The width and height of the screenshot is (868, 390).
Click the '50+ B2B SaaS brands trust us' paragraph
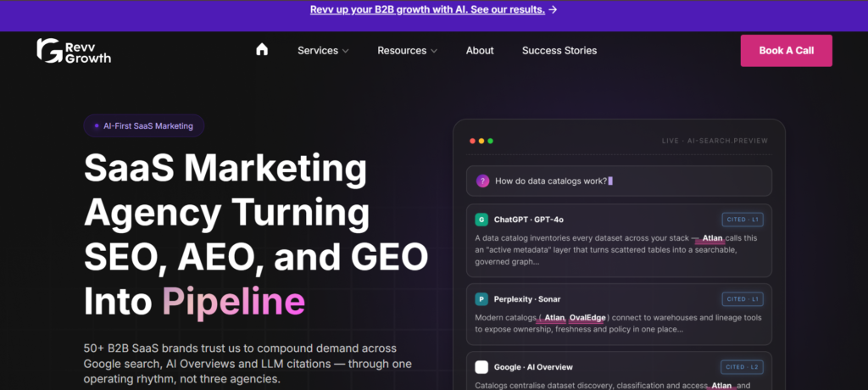(x=248, y=364)
